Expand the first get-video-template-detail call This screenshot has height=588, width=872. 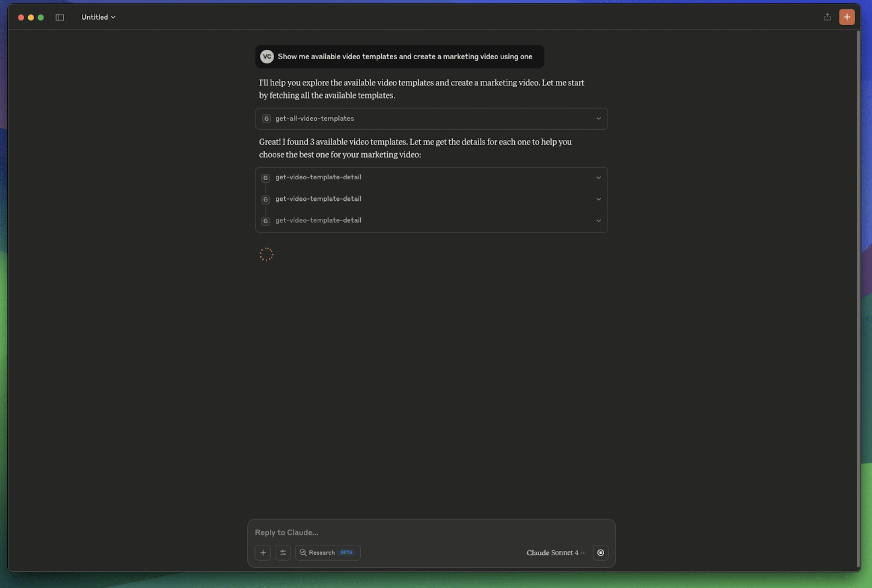pos(598,178)
